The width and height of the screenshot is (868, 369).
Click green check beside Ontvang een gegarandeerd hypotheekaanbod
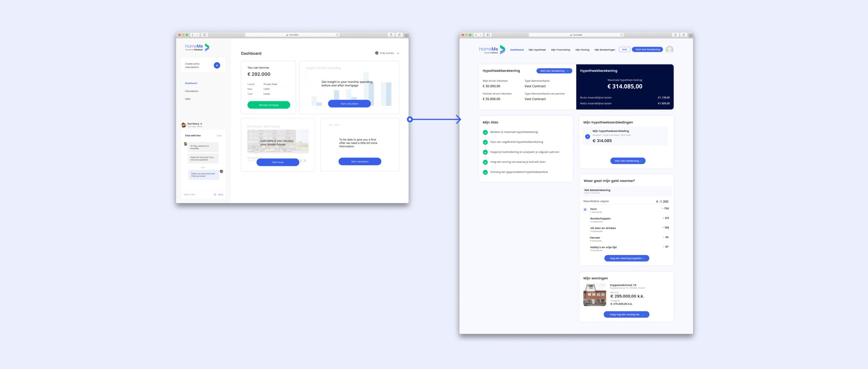click(485, 172)
